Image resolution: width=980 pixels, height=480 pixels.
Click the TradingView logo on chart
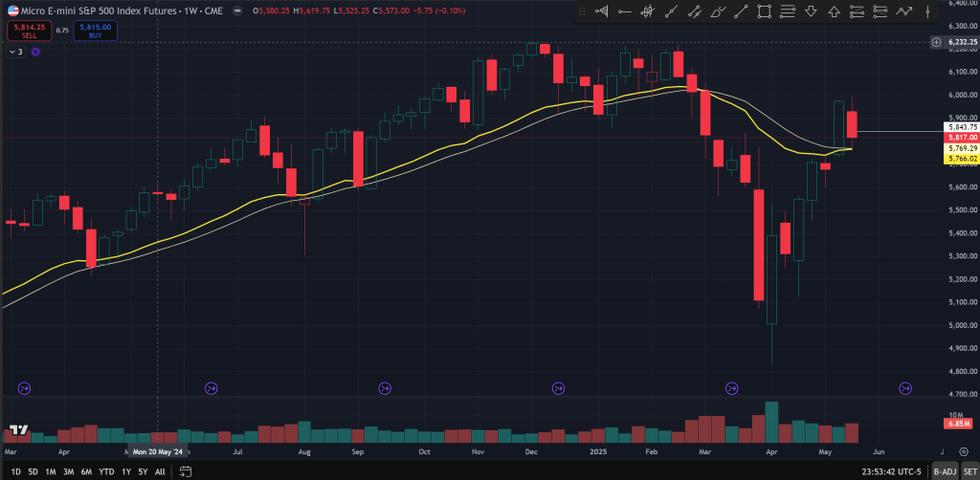click(x=17, y=429)
